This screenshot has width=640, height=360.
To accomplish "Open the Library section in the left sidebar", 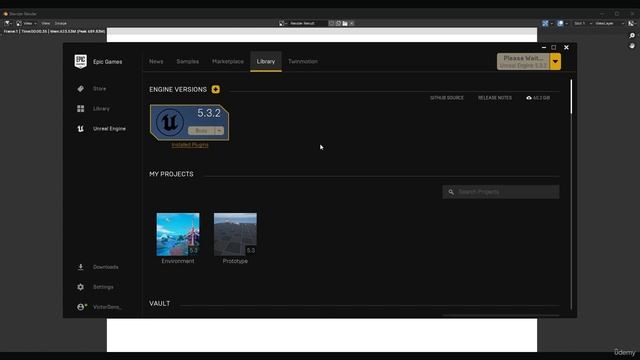I will (101, 109).
